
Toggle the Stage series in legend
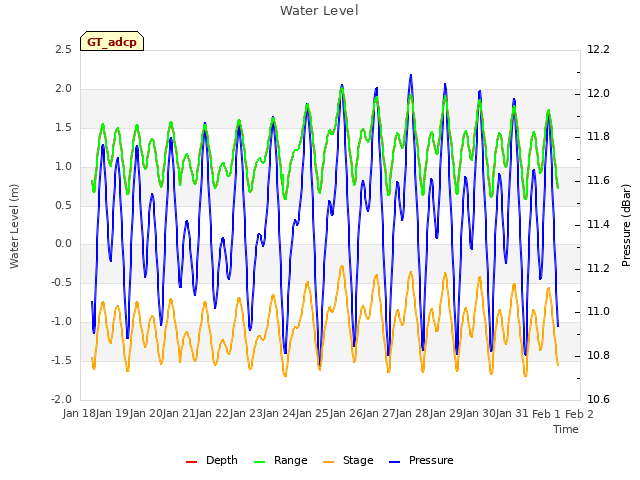point(348,461)
